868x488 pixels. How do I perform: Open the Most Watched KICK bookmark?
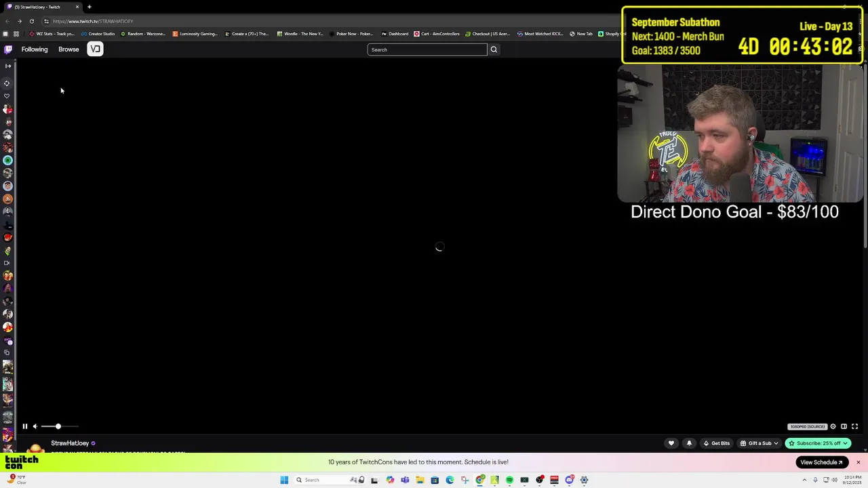[x=540, y=34]
